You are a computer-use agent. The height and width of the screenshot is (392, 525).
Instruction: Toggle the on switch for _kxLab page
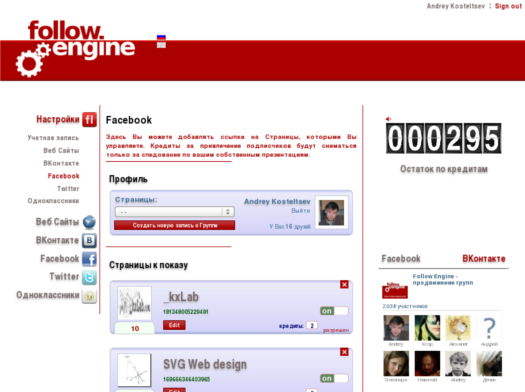334,311
